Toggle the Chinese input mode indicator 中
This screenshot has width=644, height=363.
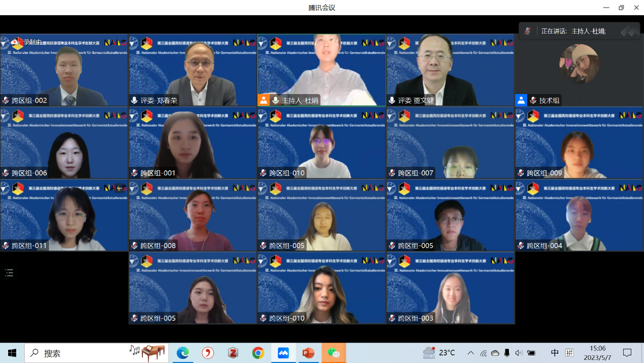(x=555, y=353)
